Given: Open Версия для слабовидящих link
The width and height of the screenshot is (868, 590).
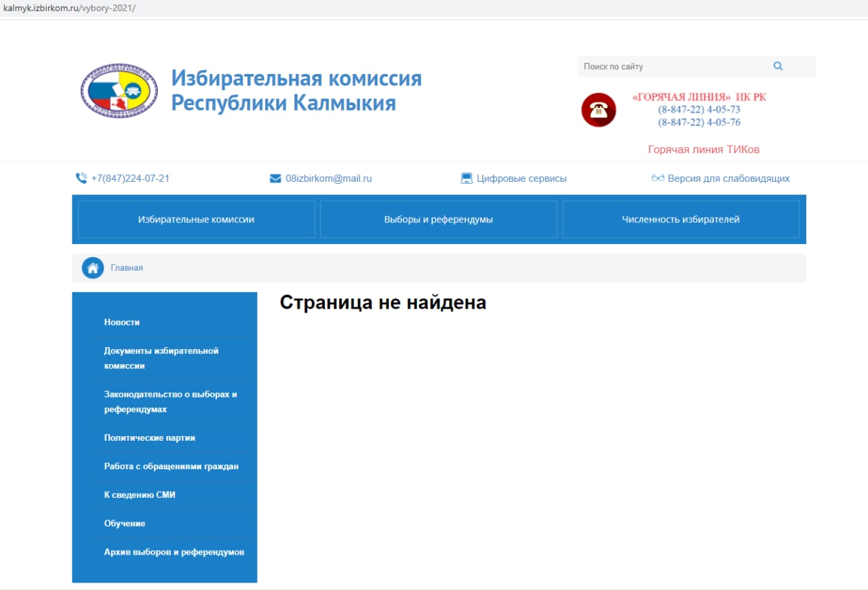Looking at the screenshot, I should point(729,178).
